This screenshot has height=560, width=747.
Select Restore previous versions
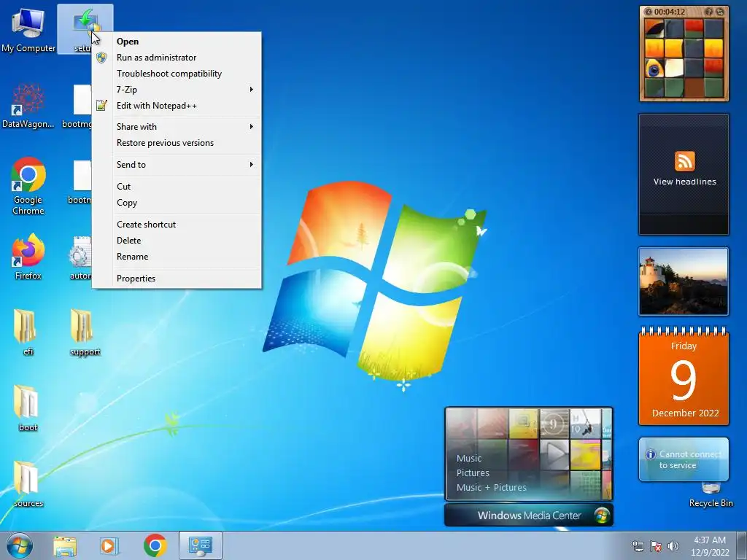(x=177, y=143)
